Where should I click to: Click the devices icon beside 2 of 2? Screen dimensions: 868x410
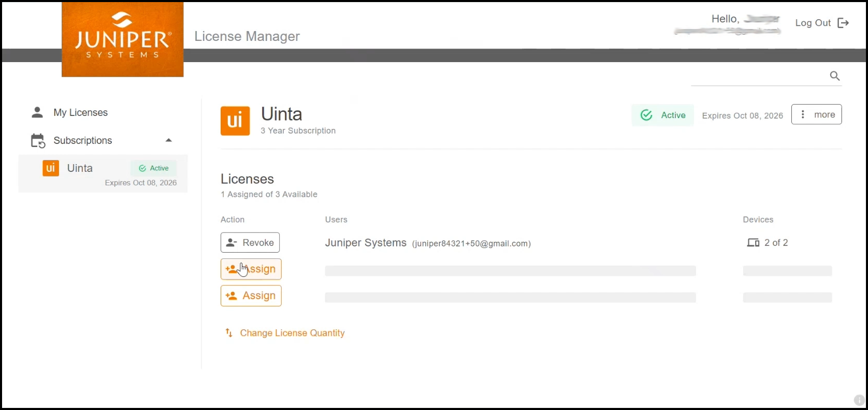click(753, 243)
